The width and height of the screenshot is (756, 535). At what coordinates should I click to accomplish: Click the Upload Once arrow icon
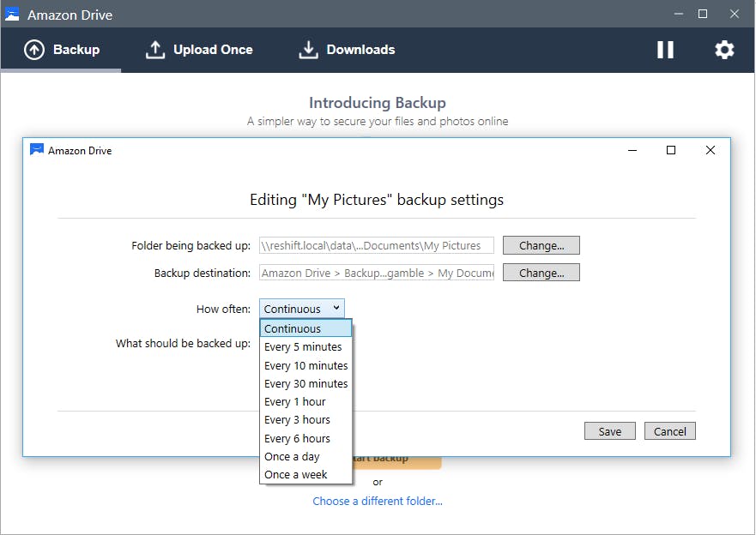[154, 50]
